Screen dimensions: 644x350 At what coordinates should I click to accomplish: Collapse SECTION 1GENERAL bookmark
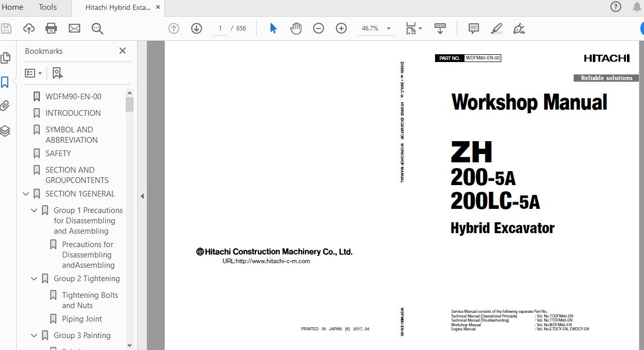[26, 194]
